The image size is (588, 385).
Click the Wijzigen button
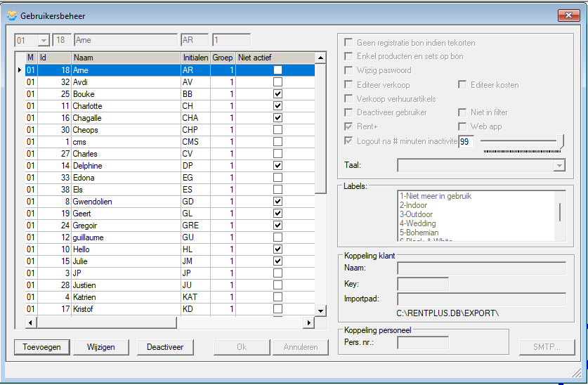coord(100,347)
